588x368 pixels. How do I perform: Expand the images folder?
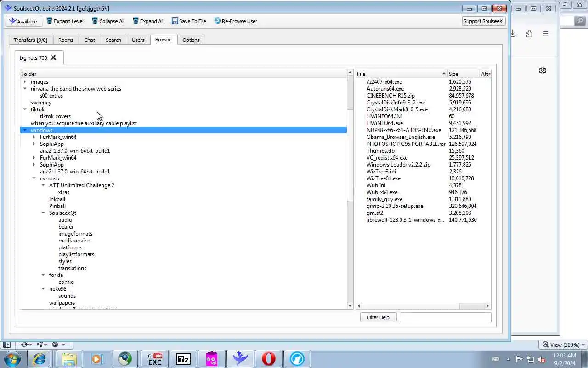[25, 82]
